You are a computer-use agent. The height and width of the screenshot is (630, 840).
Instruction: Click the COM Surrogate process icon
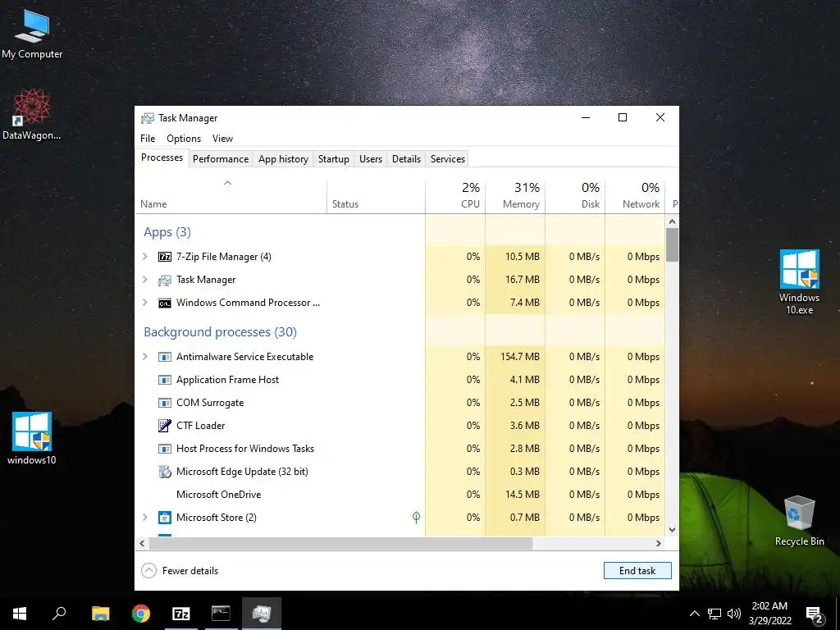[x=164, y=403]
